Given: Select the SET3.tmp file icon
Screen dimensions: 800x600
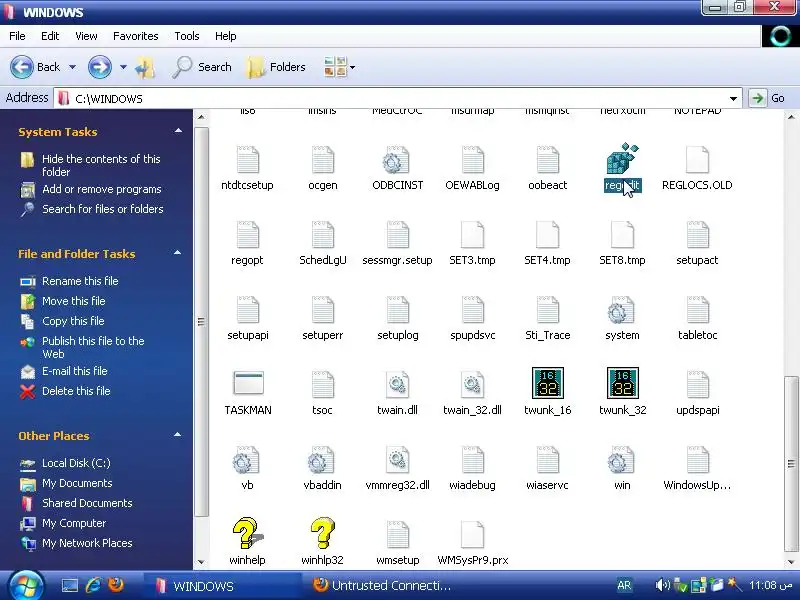Looking at the screenshot, I should [x=472, y=235].
